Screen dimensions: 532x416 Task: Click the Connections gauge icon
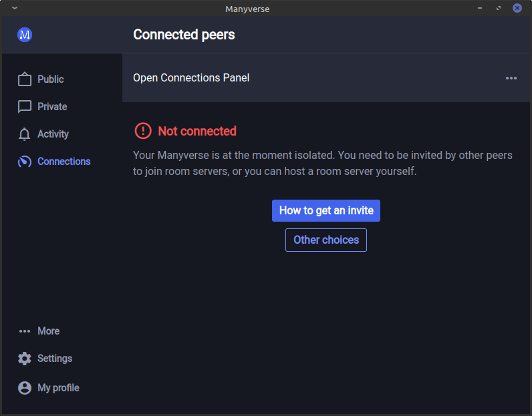[x=25, y=162]
